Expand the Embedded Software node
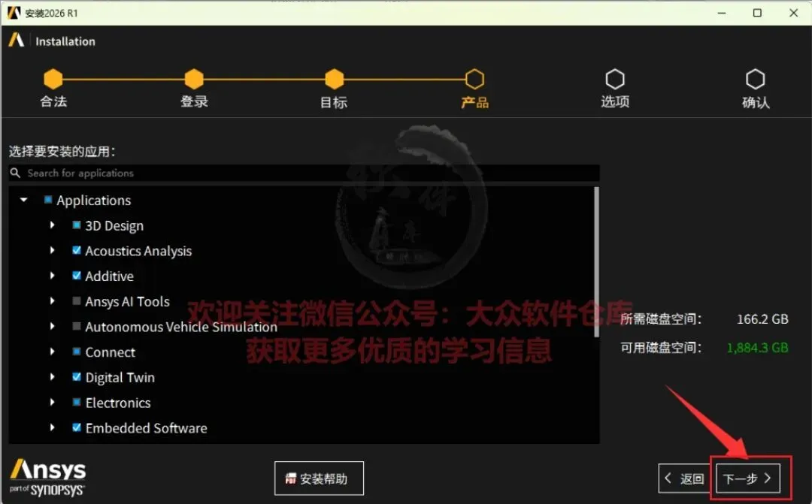The image size is (812, 504). tap(53, 428)
